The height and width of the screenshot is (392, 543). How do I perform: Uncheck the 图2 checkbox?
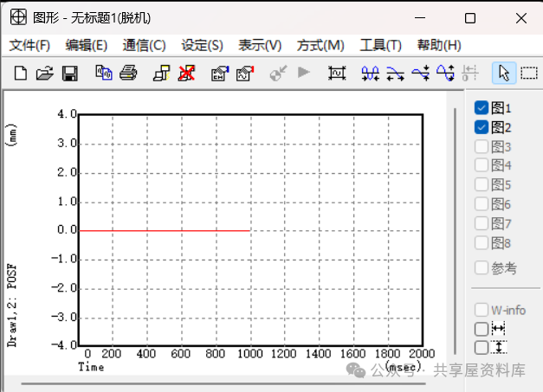[x=482, y=127]
